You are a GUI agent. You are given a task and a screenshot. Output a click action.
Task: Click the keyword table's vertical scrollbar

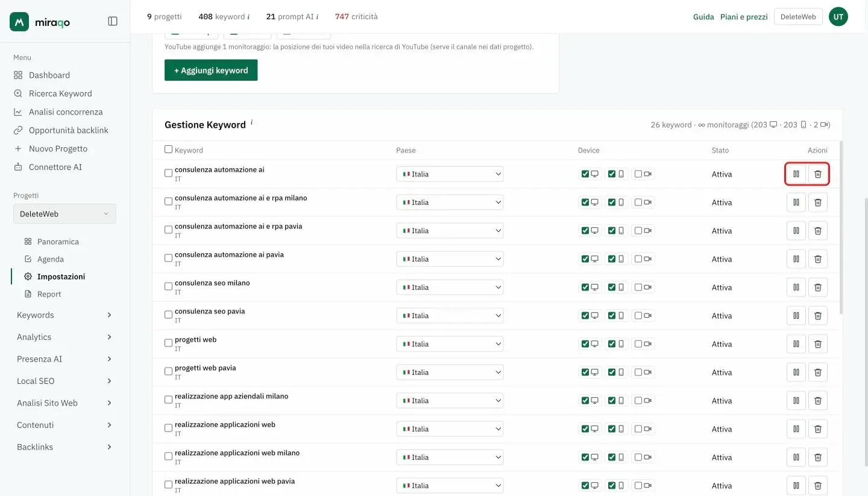(841, 228)
